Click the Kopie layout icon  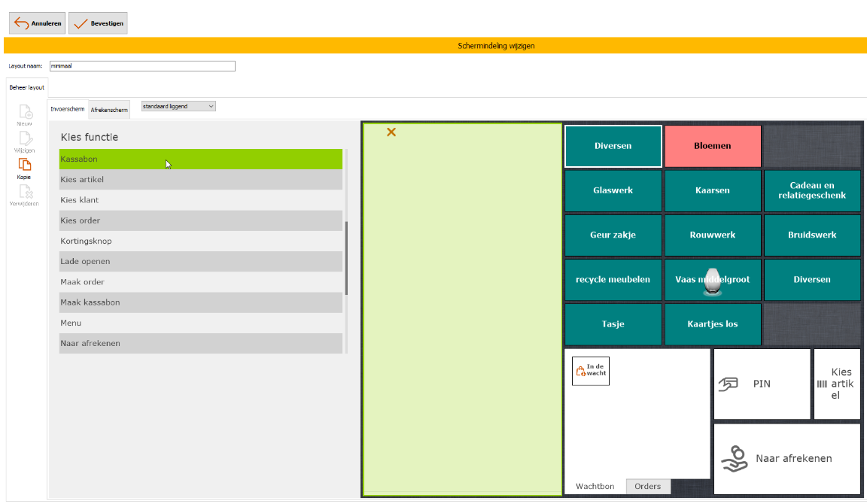click(25, 165)
